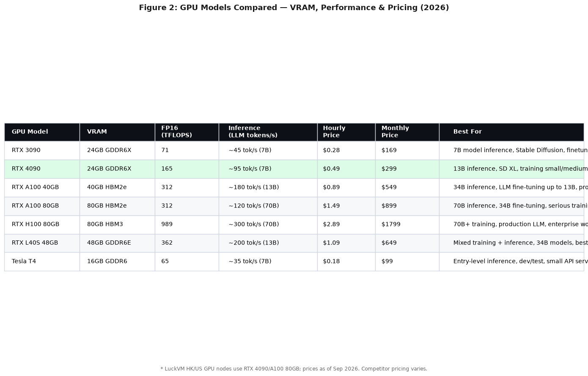
Task: Click FP16 '312' in RTX A100 80GB row
Action: [187, 206]
